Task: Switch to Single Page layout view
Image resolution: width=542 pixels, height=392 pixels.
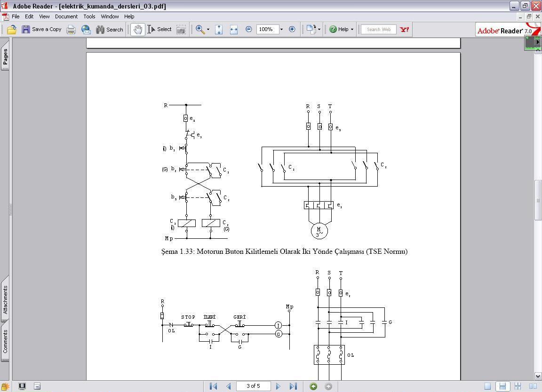Action: coord(487,386)
